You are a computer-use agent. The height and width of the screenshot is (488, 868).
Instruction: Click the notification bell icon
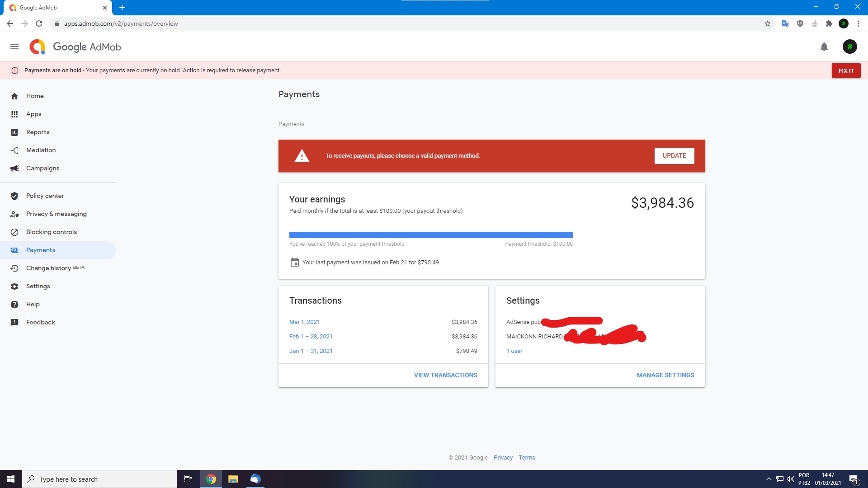[823, 47]
